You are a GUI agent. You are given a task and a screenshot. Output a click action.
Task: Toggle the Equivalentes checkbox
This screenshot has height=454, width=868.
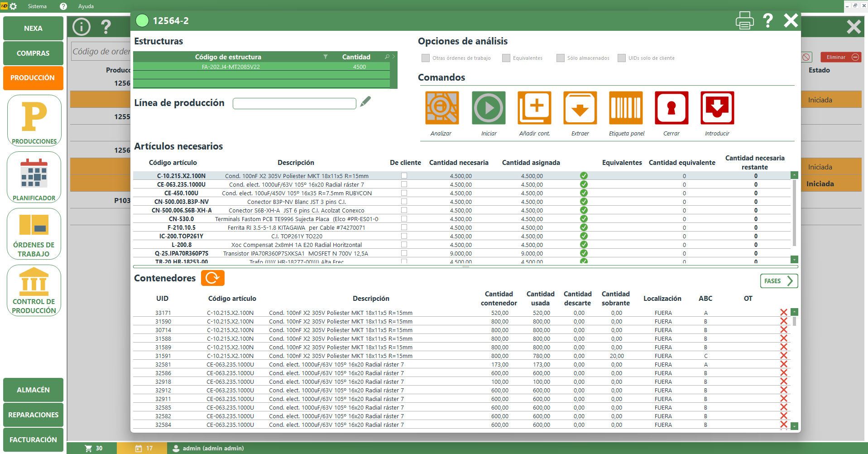pyautogui.click(x=506, y=58)
